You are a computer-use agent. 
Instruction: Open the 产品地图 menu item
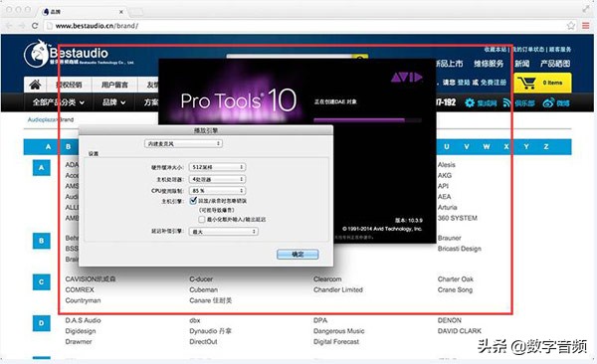pos(555,64)
